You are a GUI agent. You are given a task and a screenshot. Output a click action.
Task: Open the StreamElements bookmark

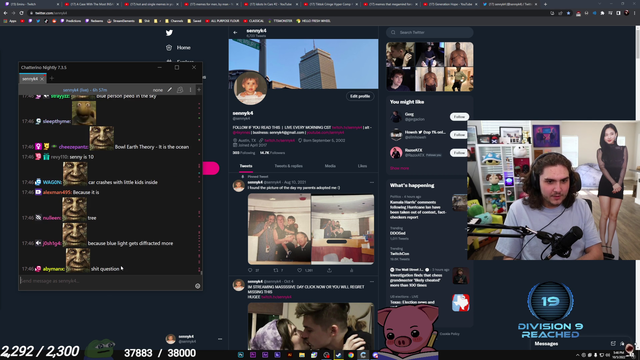[x=121, y=21]
